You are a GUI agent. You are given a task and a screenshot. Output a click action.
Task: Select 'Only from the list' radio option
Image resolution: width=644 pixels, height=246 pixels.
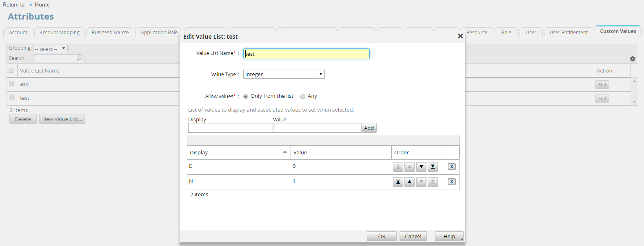(x=246, y=97)
